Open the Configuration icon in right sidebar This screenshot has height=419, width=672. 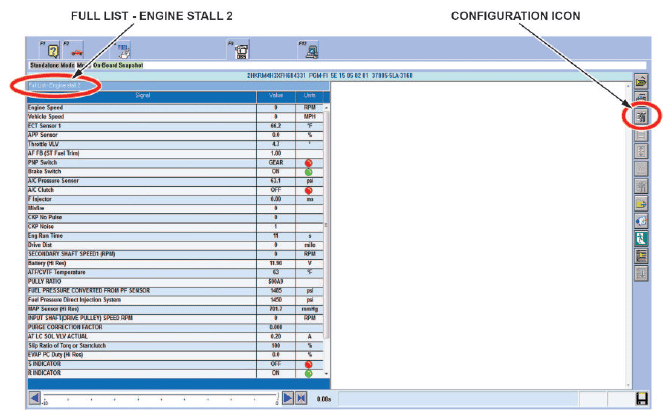[x=641, y=116]
